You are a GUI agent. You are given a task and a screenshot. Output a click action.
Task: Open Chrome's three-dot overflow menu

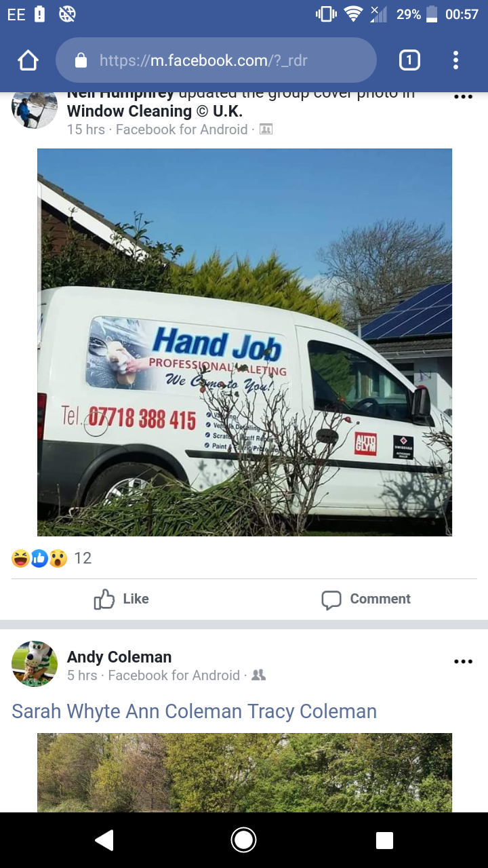pyautogui.click(x=455, y=60)
